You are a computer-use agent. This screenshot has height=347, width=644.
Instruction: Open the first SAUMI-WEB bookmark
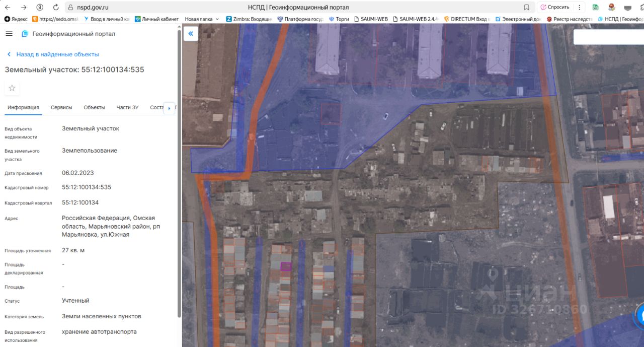point(371,19)
